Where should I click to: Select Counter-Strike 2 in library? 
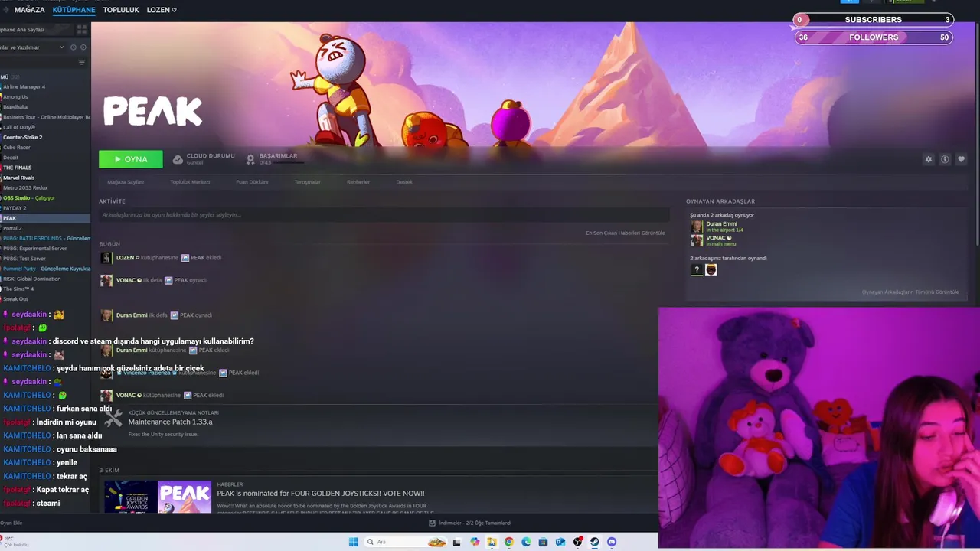[x=22, y=138]
